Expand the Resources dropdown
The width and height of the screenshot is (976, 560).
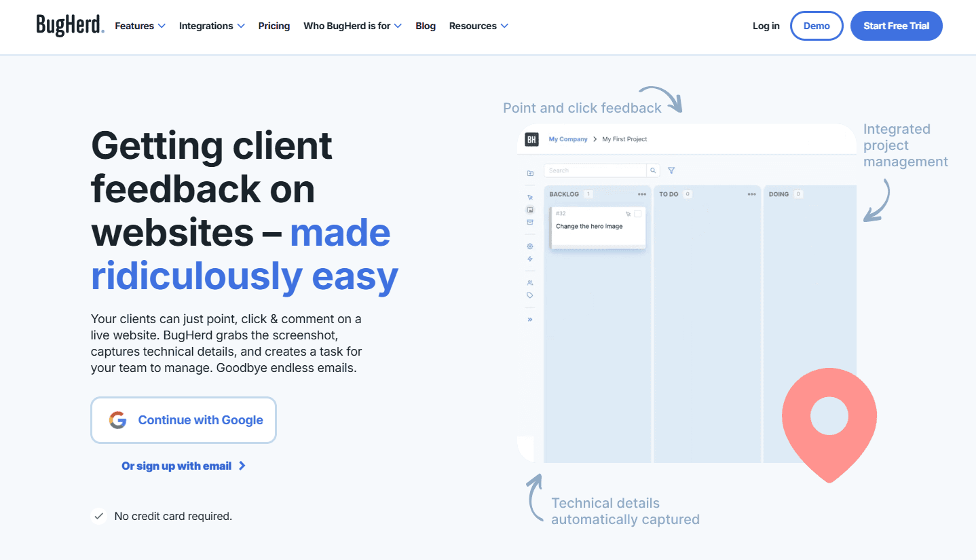(x=478, y=26)
